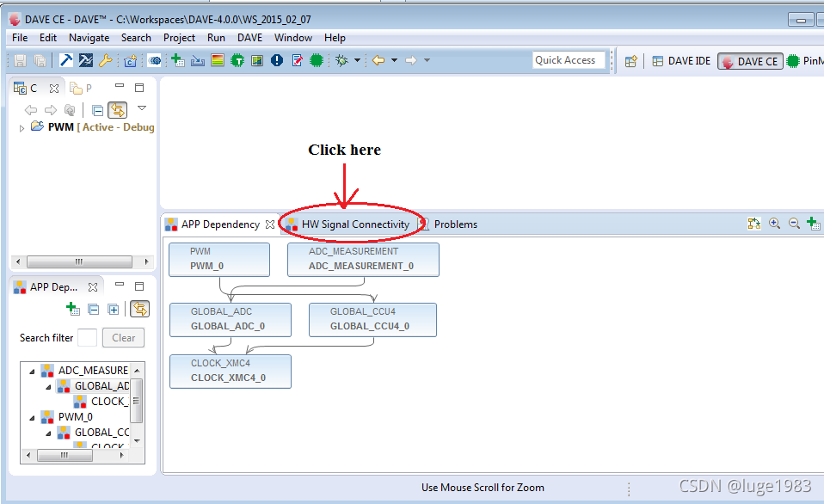Click the blue exclamation mark toolbar icon
Image resolution: width=824 pixels, height=504 pixels.
pos(277,60)
